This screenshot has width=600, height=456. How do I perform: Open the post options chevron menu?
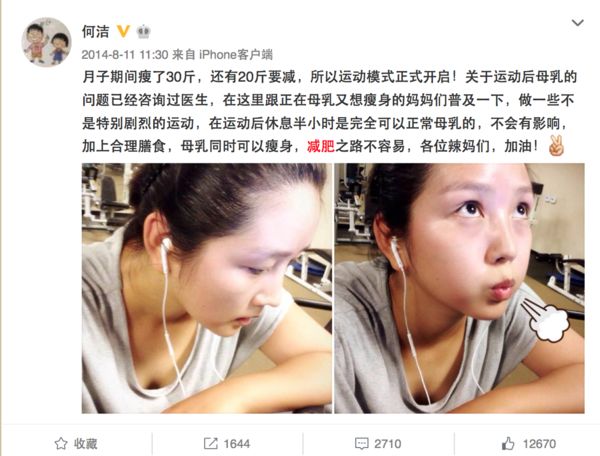[577, 23]
